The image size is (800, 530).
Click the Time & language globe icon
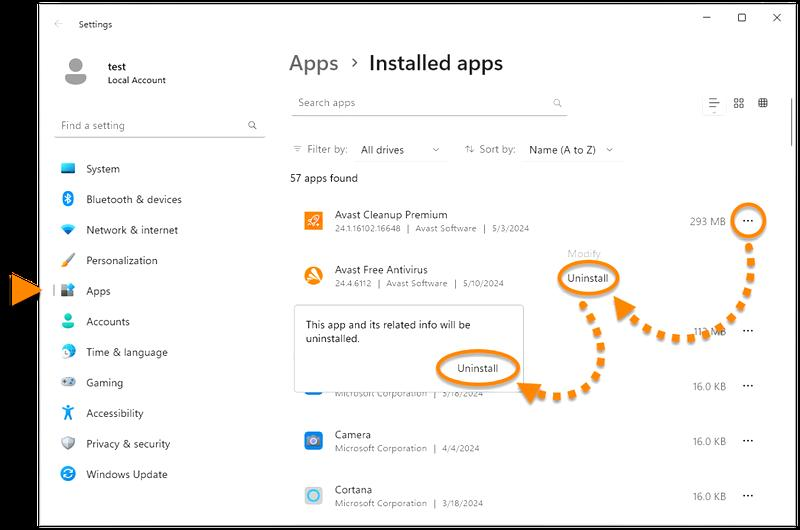tap(68, 351)
